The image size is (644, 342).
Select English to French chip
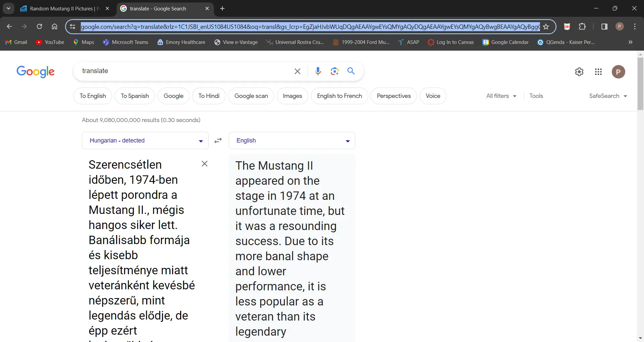(x=339, y=96)
